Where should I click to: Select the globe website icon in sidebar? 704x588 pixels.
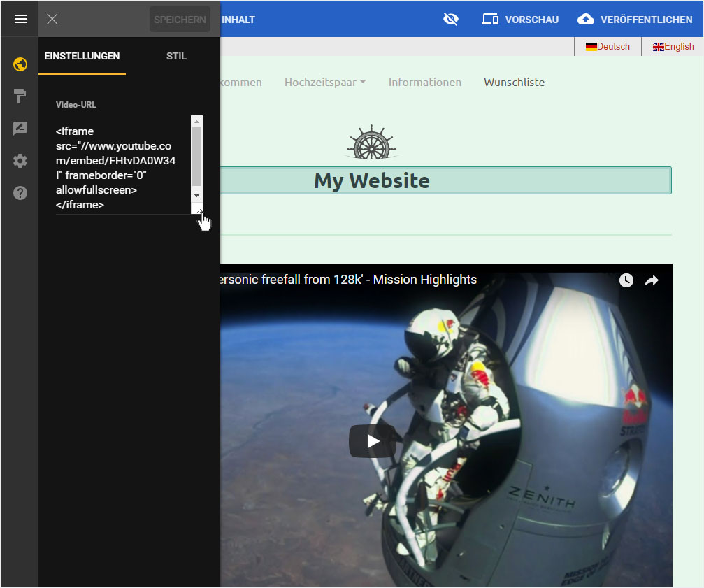click(x=20, y=64)
